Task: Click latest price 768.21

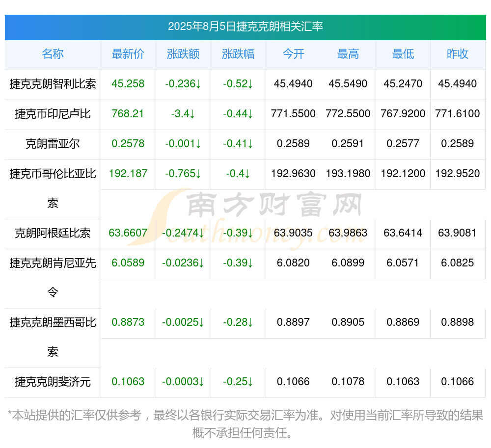Action: (x=128, y=113)
